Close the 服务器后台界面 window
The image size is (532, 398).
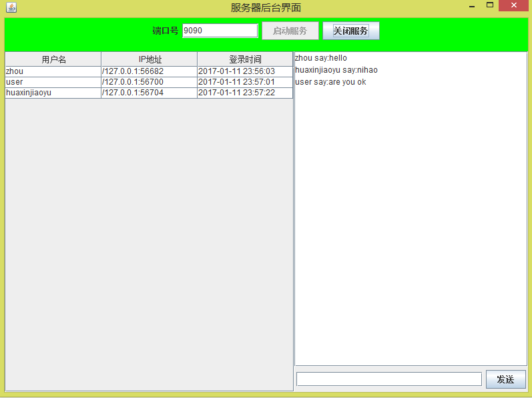click(x=514, y=5)
